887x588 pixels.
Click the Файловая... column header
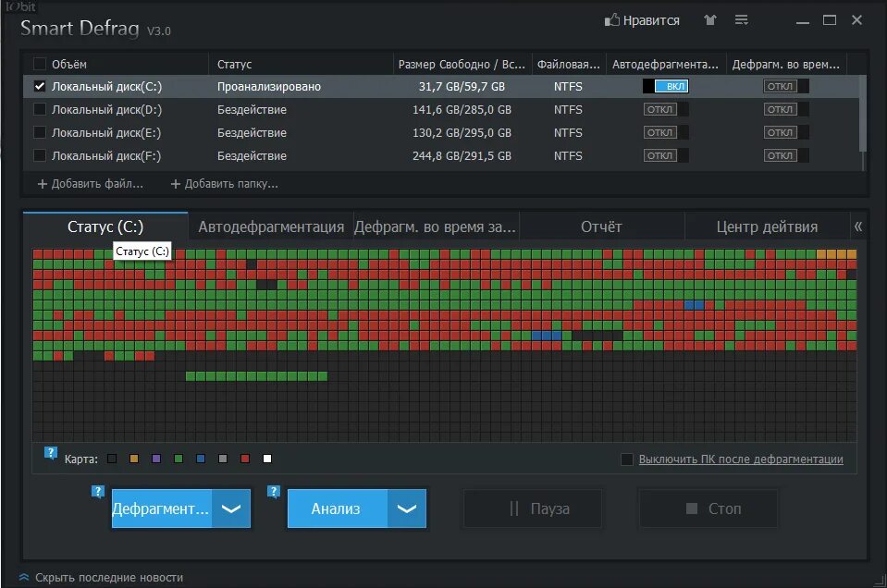pos(569,64)
